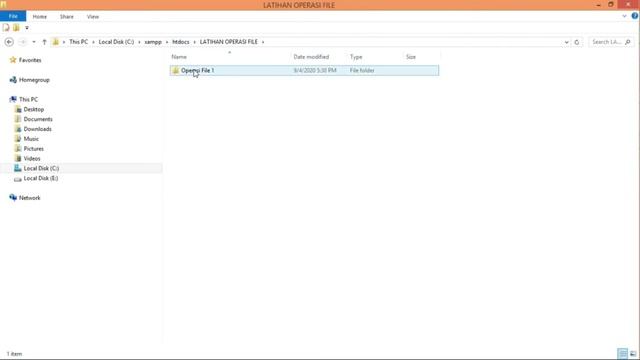Click the New folder quick access icon
640x360 pixels.
coord(16,28)
